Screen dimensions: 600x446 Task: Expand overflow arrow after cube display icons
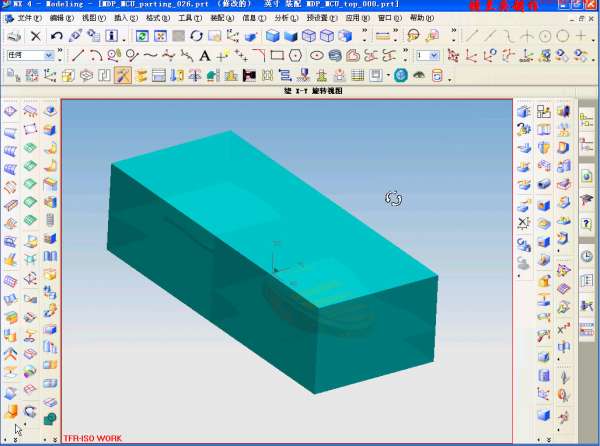pos(365,35)
